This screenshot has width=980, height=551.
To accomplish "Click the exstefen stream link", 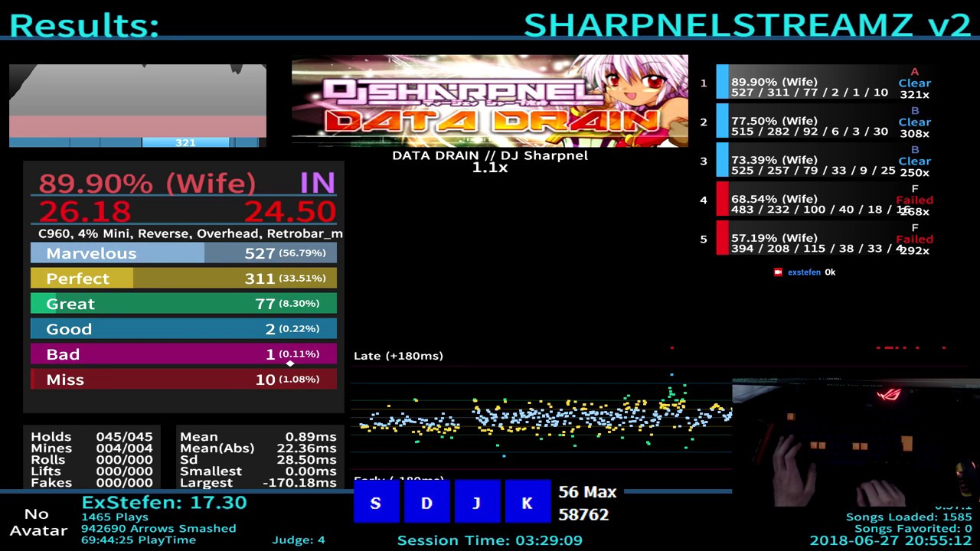I will point(804,272).
